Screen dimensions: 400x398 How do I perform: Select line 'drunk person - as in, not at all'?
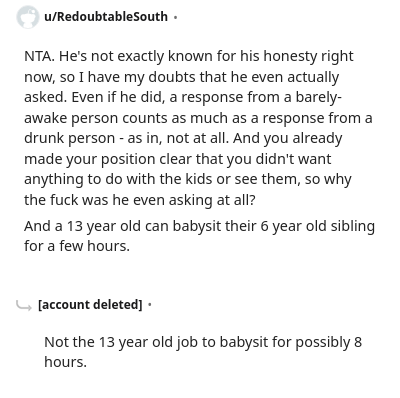pos(183,139)
